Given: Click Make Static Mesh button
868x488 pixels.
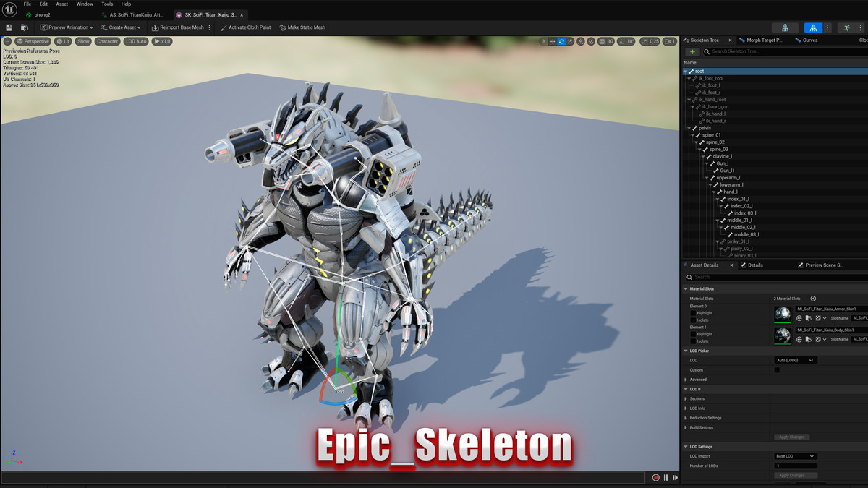Looking at the screenshot, I should click(302, 27).
